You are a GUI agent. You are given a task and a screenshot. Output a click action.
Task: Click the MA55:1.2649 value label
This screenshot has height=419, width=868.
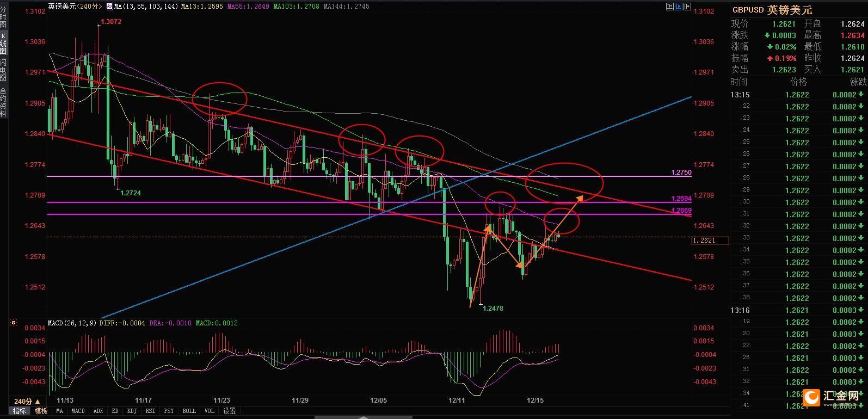coord(249,7)
